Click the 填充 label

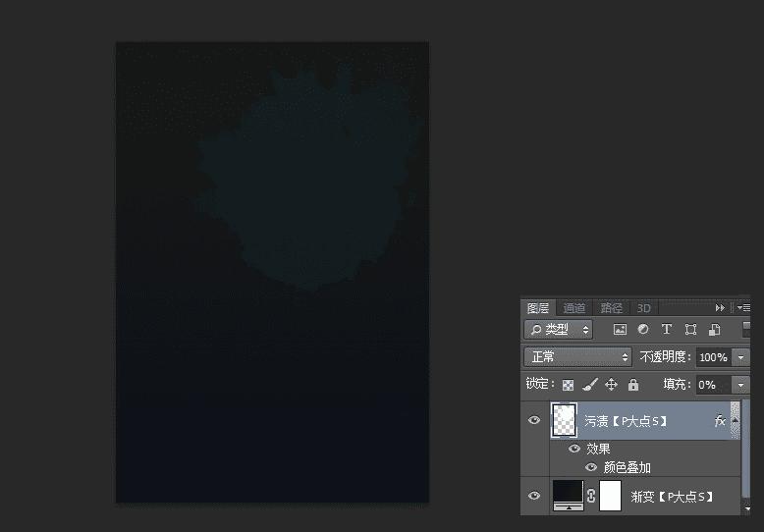pyautogui.click(x=677, y=385)
